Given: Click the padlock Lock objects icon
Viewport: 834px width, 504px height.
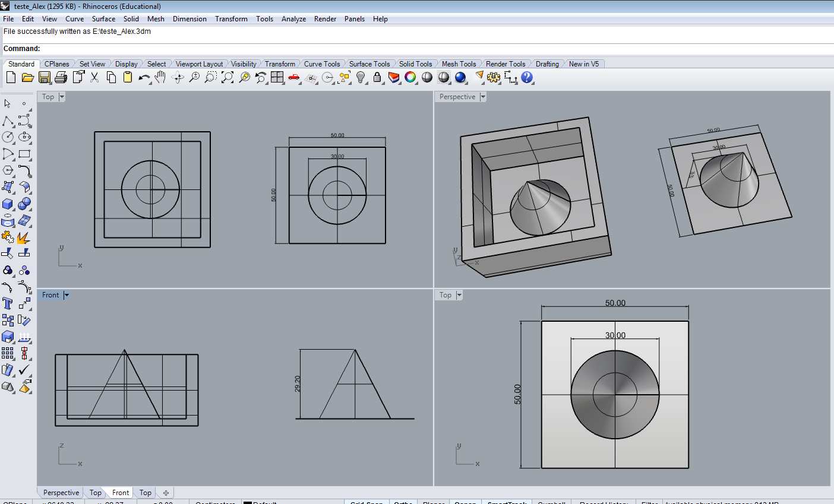Looking at the screenshot, I should [x=377, y=77].
